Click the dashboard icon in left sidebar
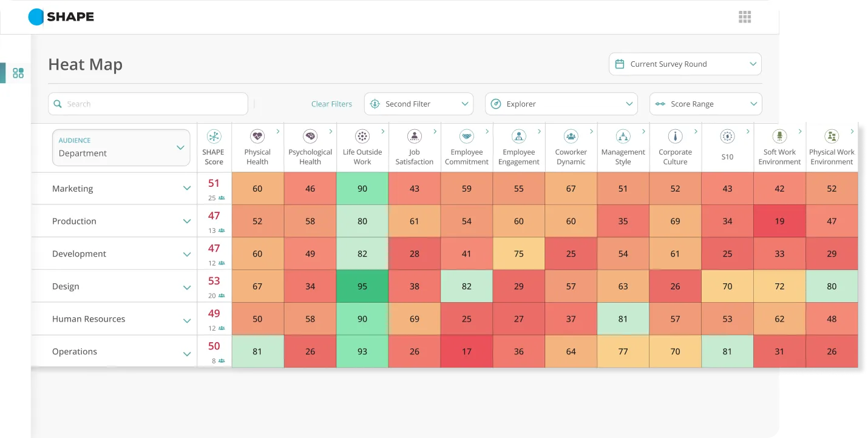Viewport: 868px width, 438px height. (x=18, y=73)
